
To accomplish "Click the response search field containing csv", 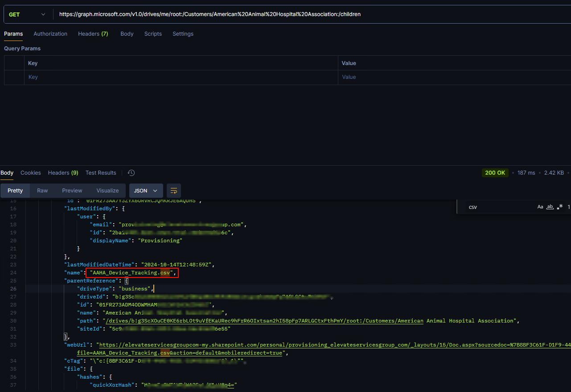I will coord(499,207).
